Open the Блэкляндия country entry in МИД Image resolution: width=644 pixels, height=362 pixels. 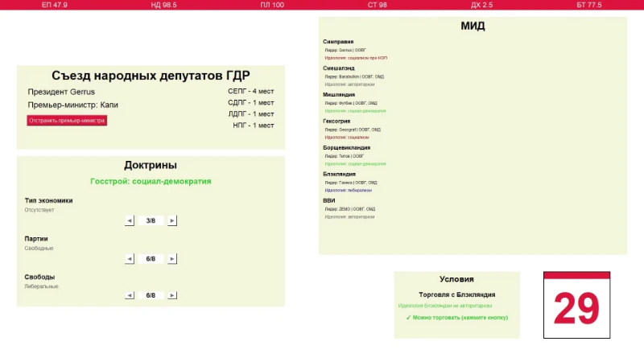[339, 174]
